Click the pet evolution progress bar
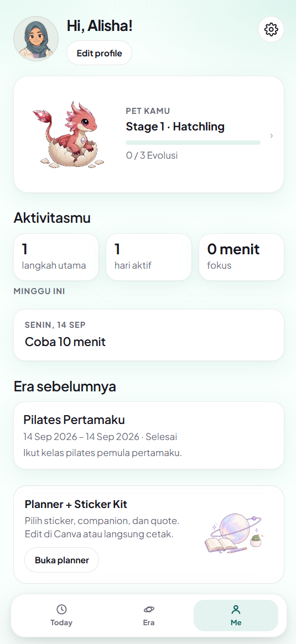Screen dimensions: 296x644 pos(193,143)
